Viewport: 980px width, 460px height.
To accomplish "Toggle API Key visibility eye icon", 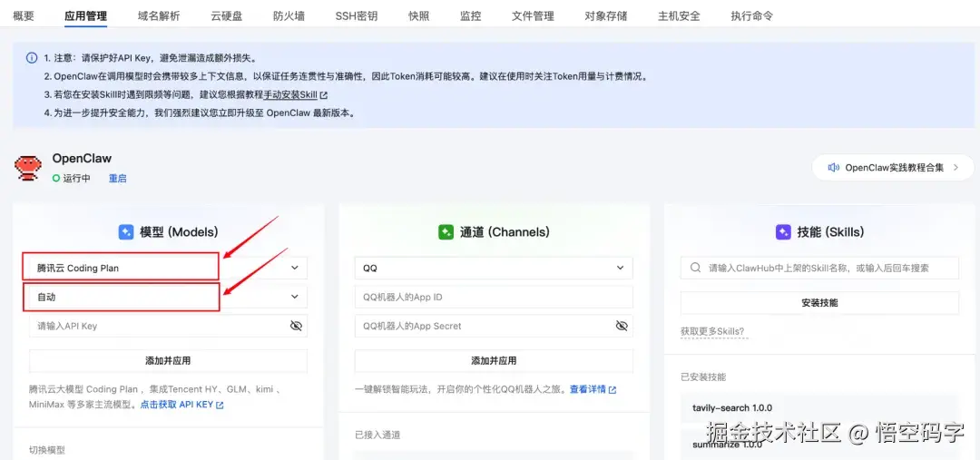I will click(x=296, y=326).
